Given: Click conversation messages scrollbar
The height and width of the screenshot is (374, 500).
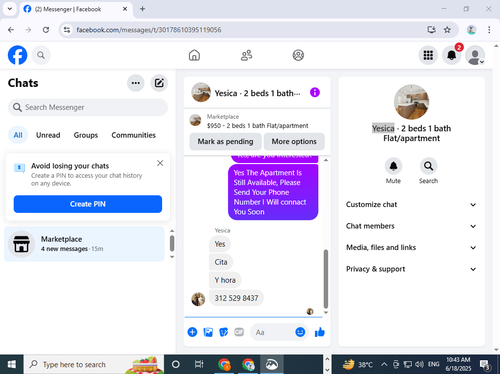Looking at the screenshot, I should click(326, 279).
